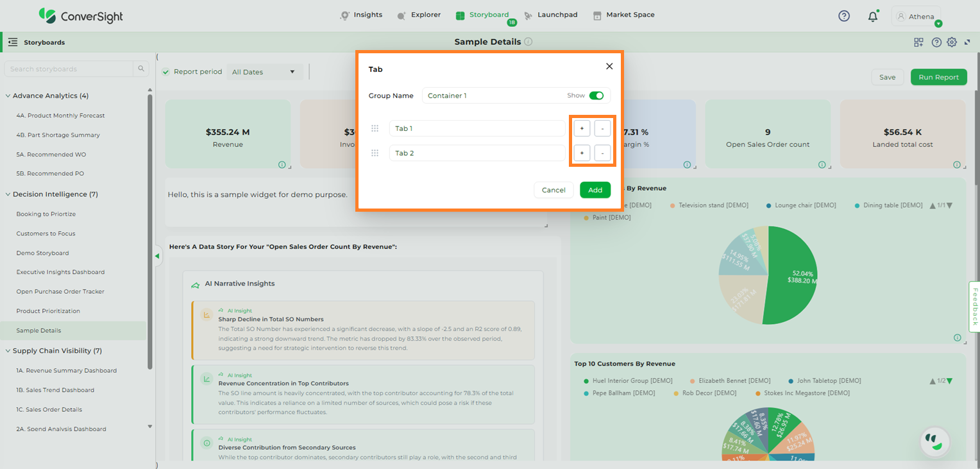This screenshot has height=469, width=980.
Task: Click the green Add button
Action: click(x=595, y=190)
